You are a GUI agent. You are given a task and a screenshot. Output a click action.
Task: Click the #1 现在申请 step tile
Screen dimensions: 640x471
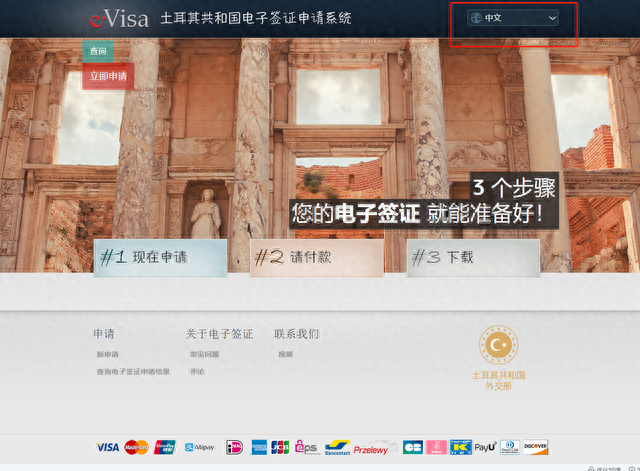point(160,258)
